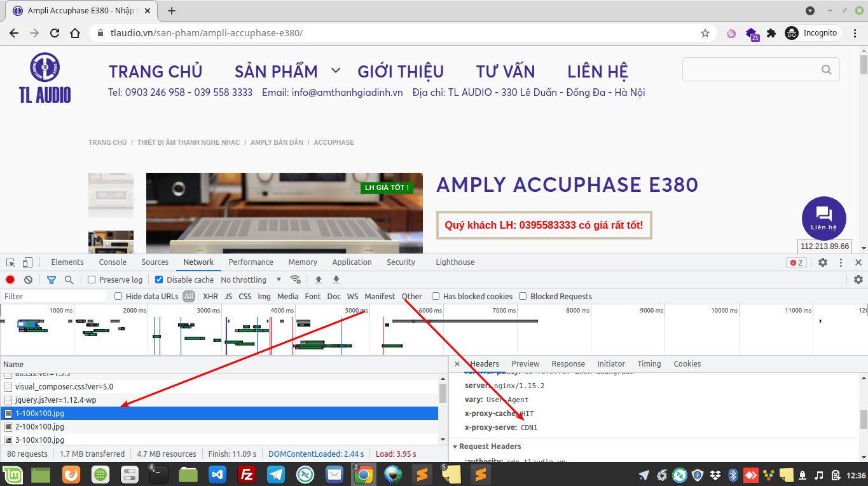Open Telegram from the taskbar
This screenshot has width=868, height=486.
coord(276,474)
